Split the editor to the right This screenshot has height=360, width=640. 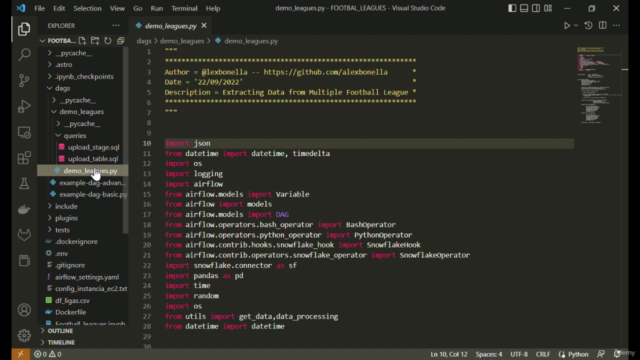point(602,25)
